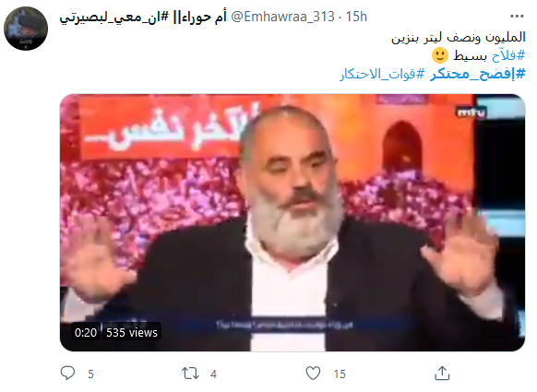Open the #قوات_الاحتكار hashtag
This screenshot has height=392, width=537.
click(x=382, y=74)
